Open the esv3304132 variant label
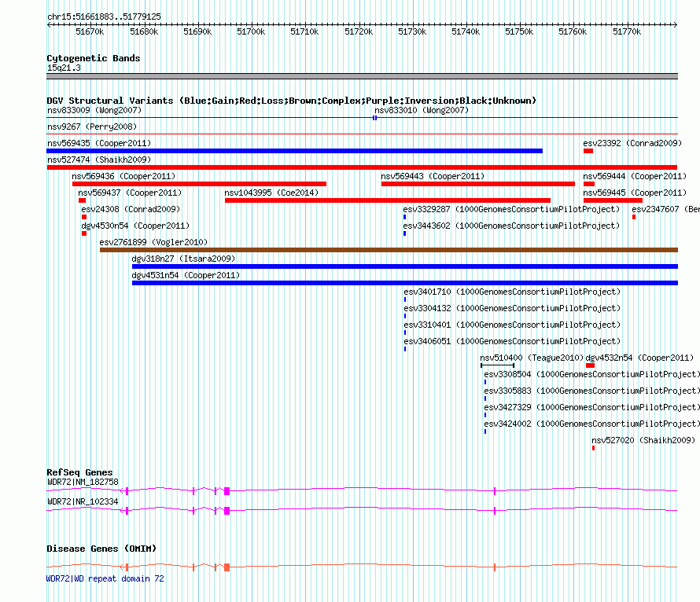The height and width of the screenshot is (602, 700). pyautogui.click(x=512, y=308)
